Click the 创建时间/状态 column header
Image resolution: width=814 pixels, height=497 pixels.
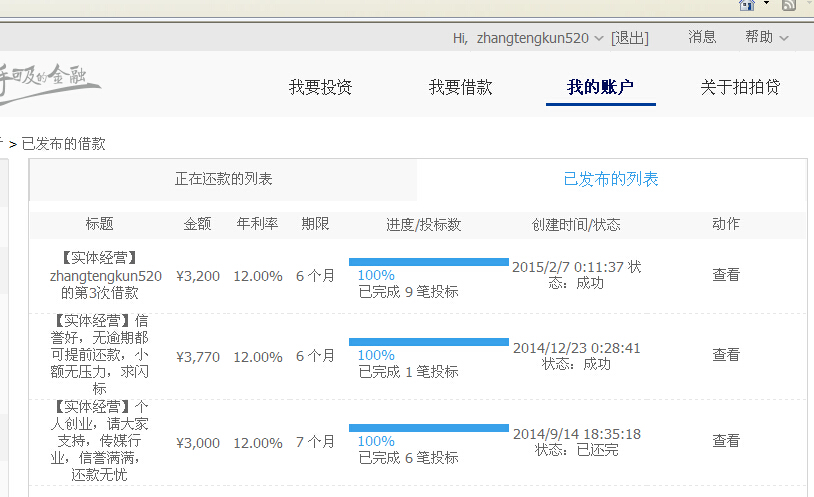click(576, 224)
